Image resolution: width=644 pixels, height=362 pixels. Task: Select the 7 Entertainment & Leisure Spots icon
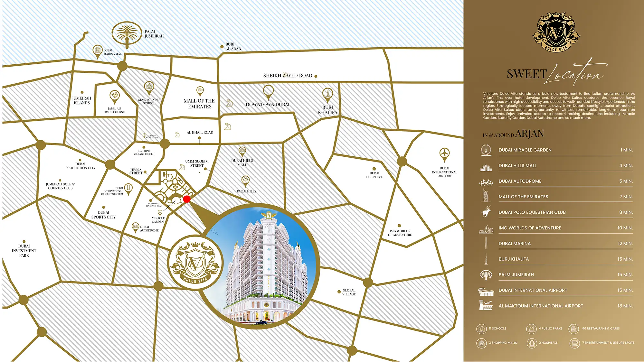coord(574,343)
